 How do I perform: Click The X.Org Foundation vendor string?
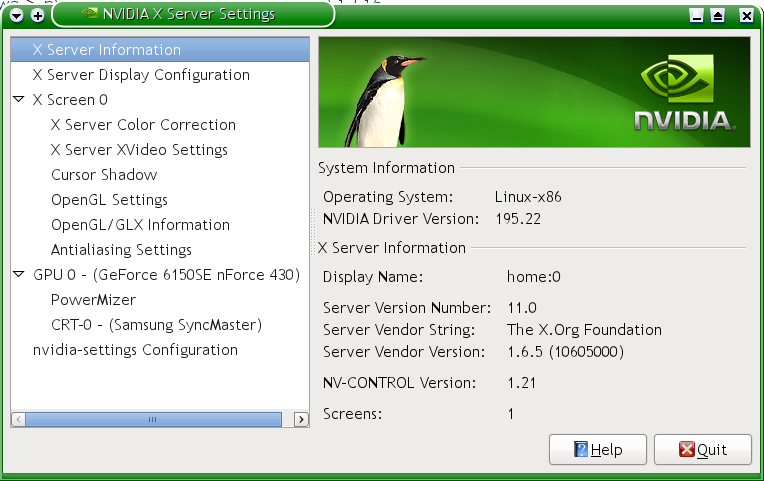tap(584, 330)
